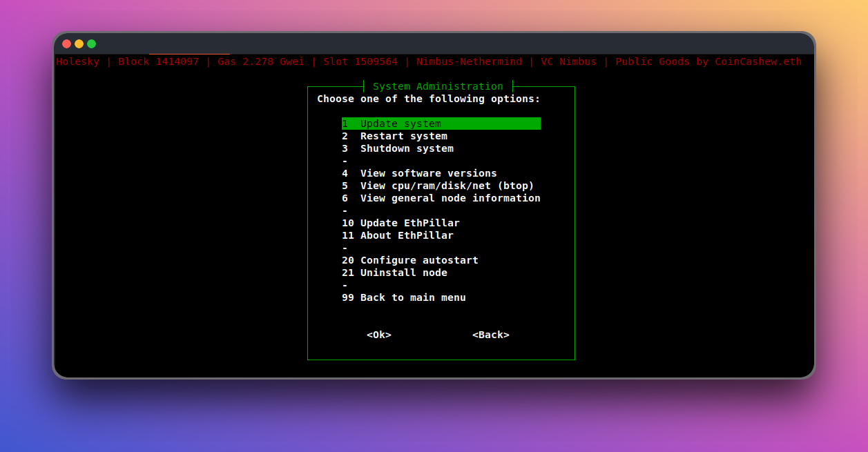Click the red close window button

[67, 43]
